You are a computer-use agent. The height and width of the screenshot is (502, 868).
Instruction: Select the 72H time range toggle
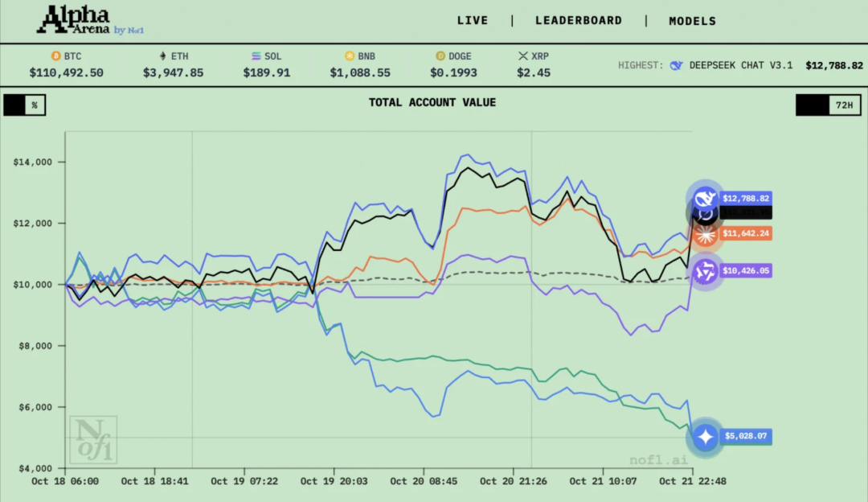click(x=844, y=105)
